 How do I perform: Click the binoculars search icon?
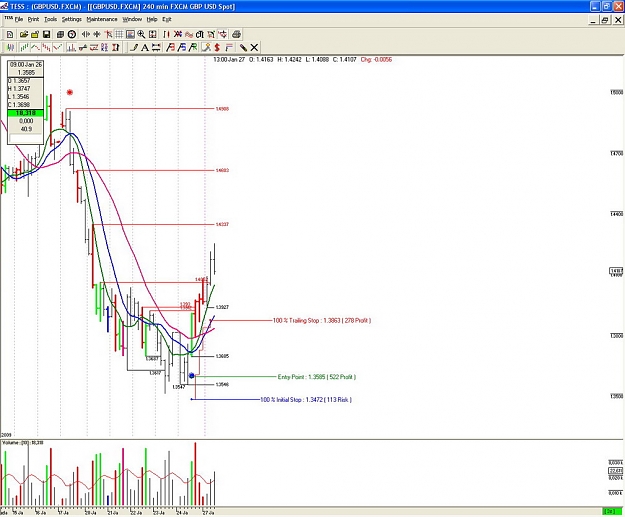point(200,34)
